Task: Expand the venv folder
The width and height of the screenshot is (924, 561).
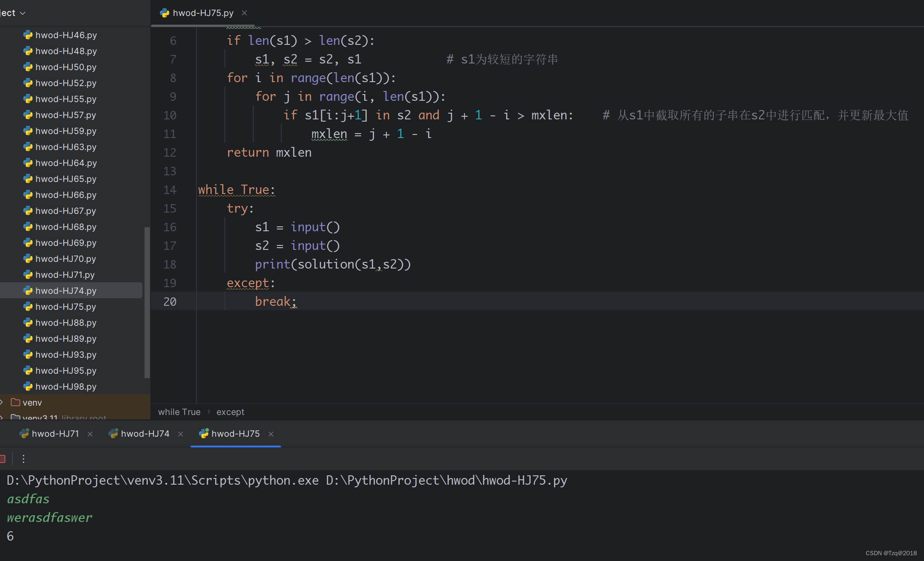Action: pyautogui.click(x=2, y=403)
